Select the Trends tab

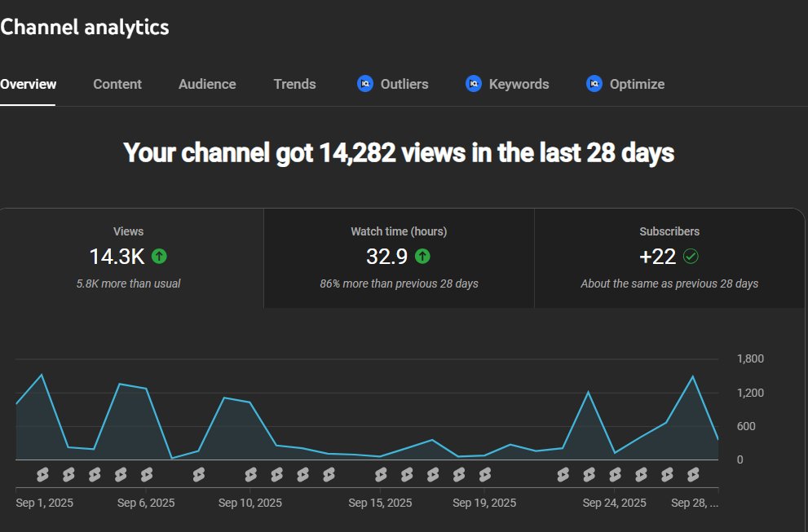pyautogui.click(x=294, y=83)
